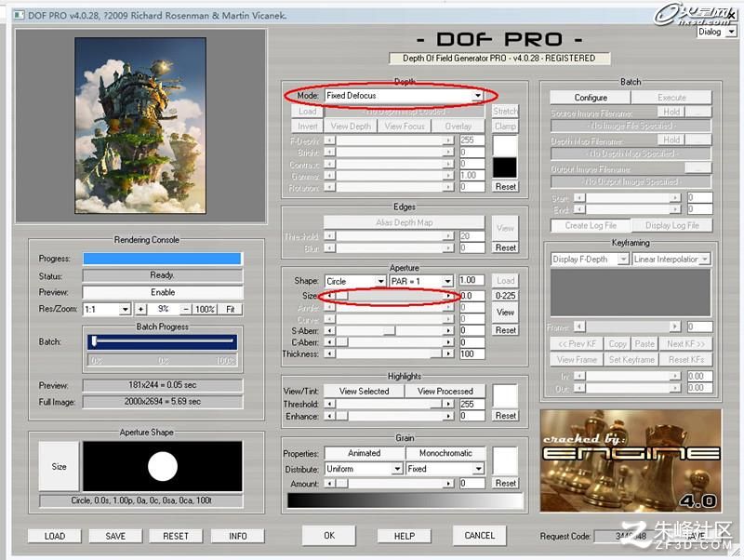Click the S-Aberr slider right arrow
This screenshot has height=560, width=744.
click(448, 331)
